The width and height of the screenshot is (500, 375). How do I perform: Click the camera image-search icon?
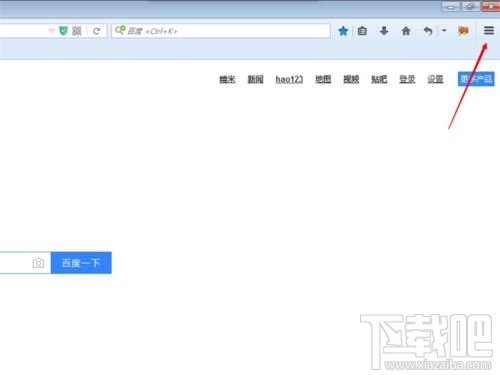tap(38, 263)
